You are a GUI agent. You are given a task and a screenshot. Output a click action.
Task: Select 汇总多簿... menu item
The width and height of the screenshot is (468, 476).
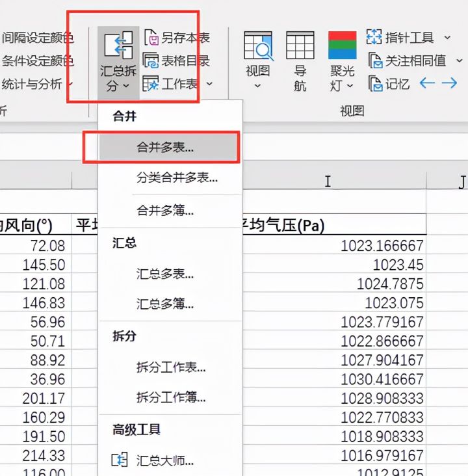tap(170, 304)
